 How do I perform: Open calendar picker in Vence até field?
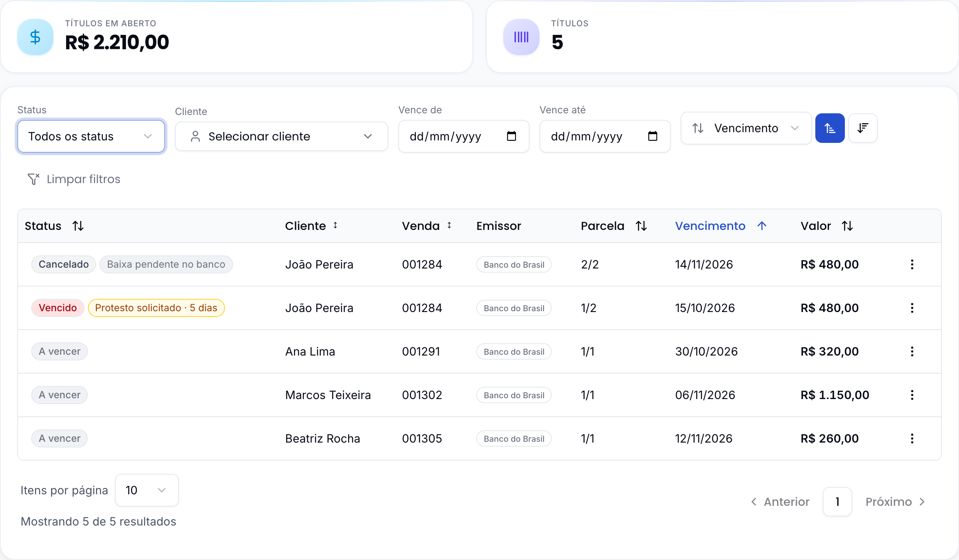point(652,136)
